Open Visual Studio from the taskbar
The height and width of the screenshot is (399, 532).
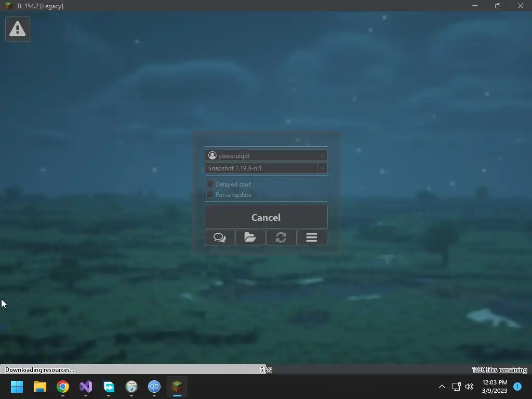[x=86, y=387]
